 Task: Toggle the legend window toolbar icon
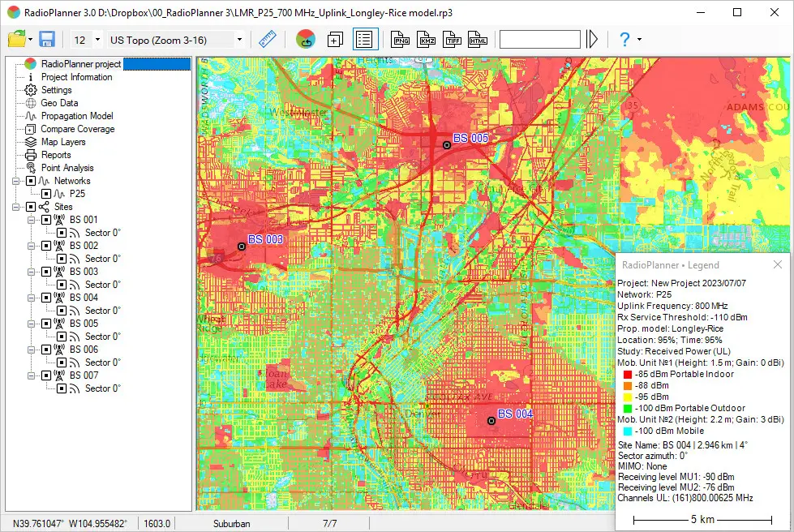coord(365,39)
